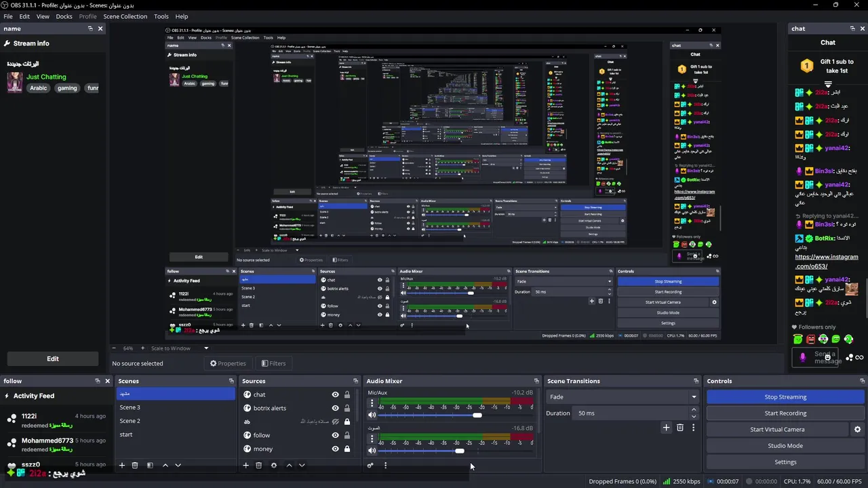This screenshot has height=488, width=868.
Task: Show the hidden 'ab' text source
Action: coord(335,422)
